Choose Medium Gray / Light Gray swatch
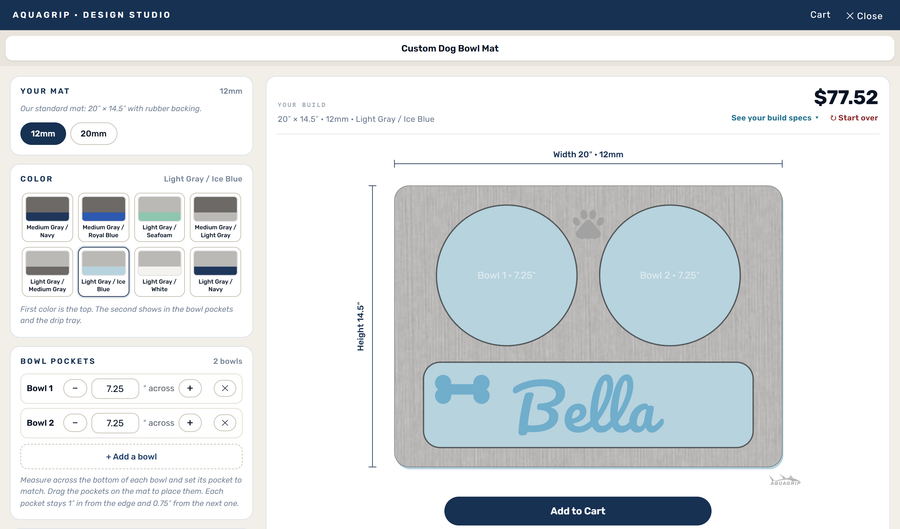900x529 pixels. 215,217
